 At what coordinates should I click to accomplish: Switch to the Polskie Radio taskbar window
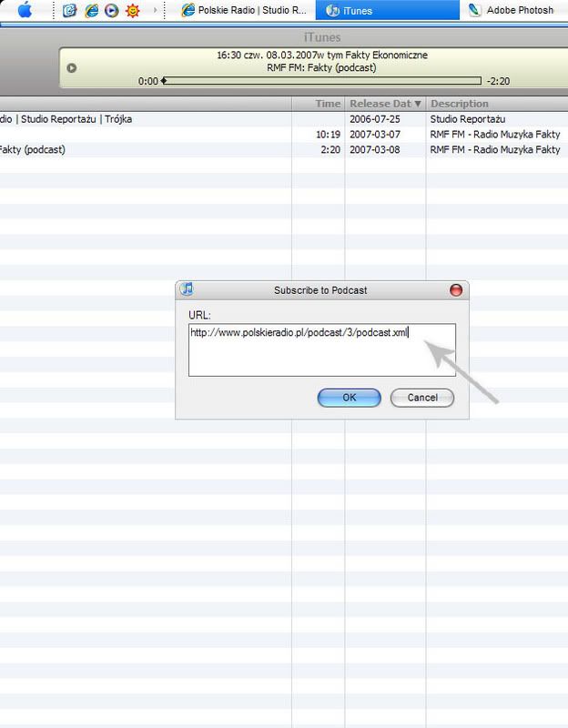tap(244, 10)
